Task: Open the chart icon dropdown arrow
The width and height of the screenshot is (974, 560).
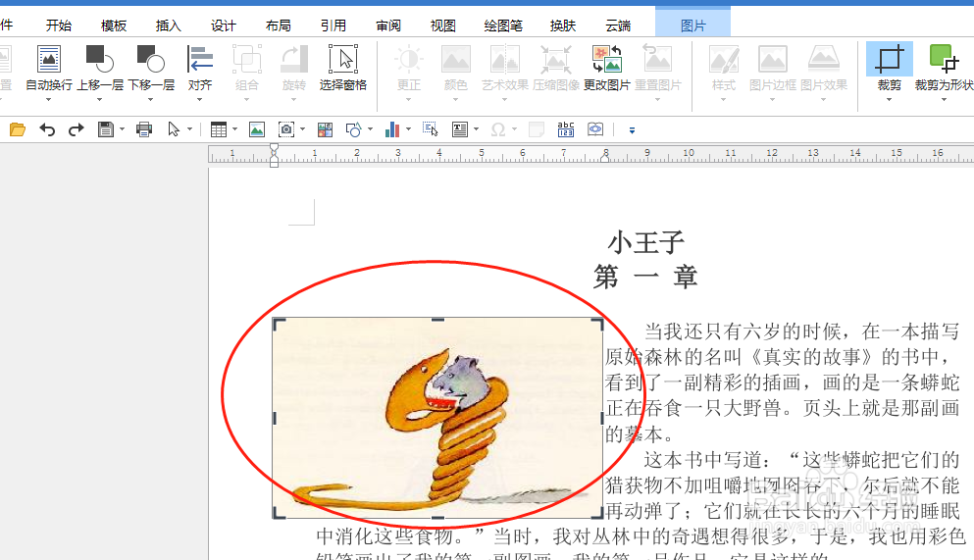Action: (408, 129)
